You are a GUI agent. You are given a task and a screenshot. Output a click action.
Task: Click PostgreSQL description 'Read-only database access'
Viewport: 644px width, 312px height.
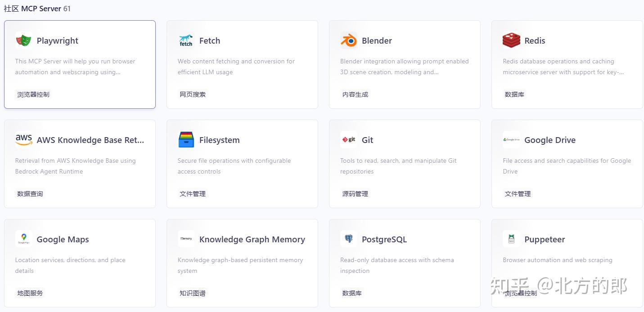click(x=397, y=265)
